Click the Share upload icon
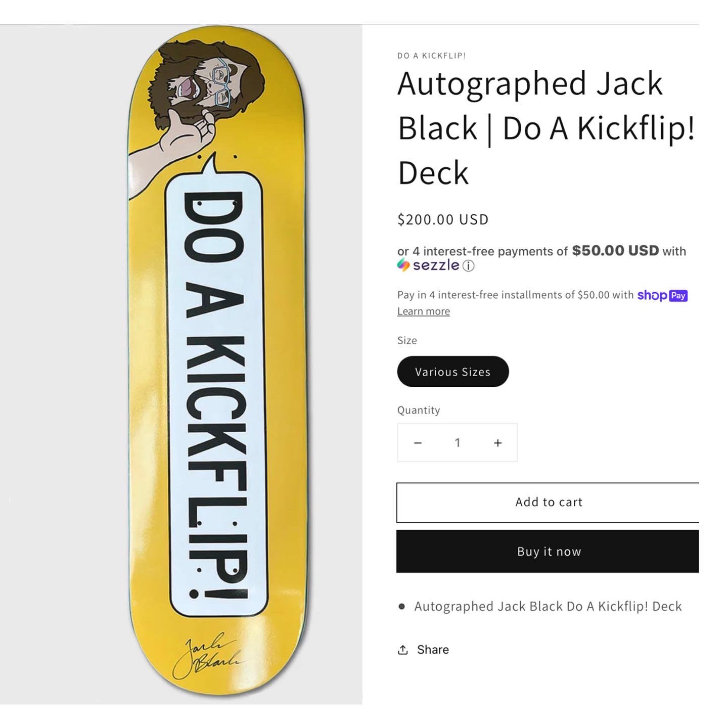This screenshot has height=728, width=728. tap(403, 650)
